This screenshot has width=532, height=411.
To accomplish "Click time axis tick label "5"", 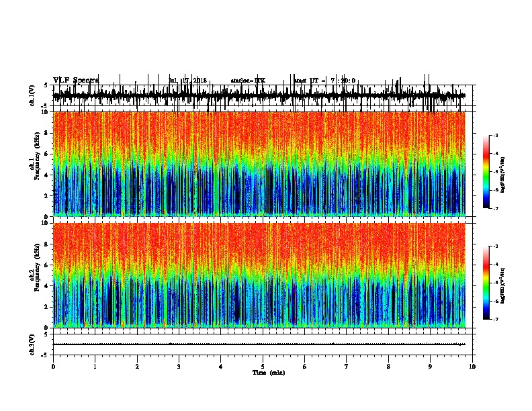I will [x=263, y=367].
